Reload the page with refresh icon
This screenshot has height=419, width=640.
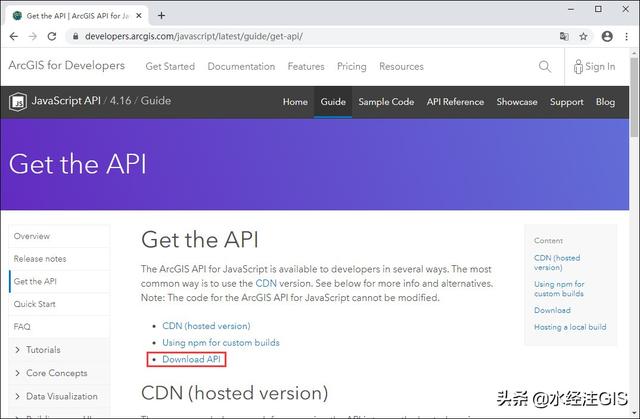[x=52, y=36]
